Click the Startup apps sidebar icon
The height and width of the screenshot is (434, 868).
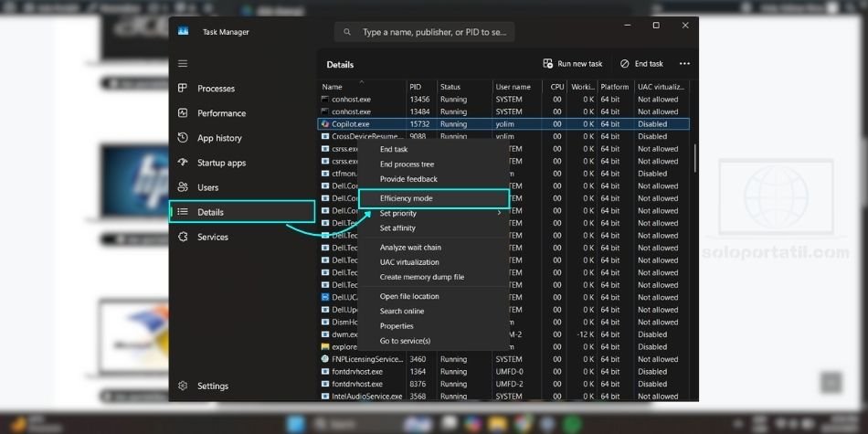(x=183, y=163)
